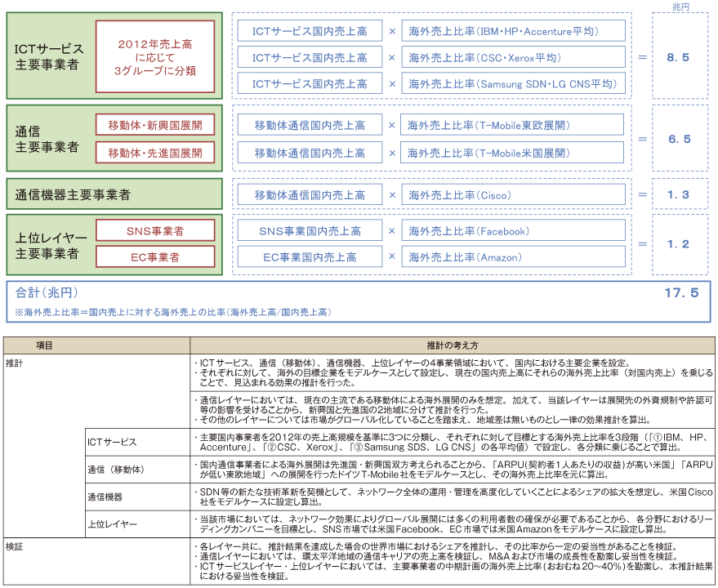Click the description starting SDN等の新たな技術革新
Viewport: 718px width, 588px height.
tap(453, 497)
